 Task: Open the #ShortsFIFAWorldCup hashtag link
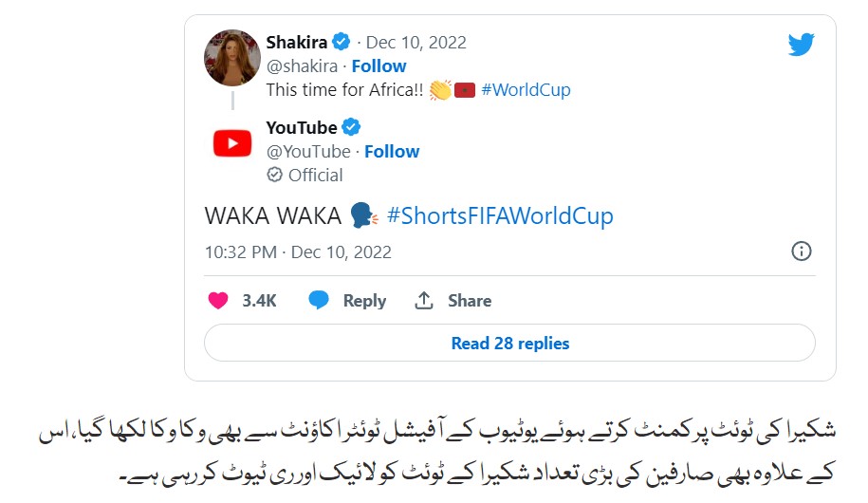point(500,216)
